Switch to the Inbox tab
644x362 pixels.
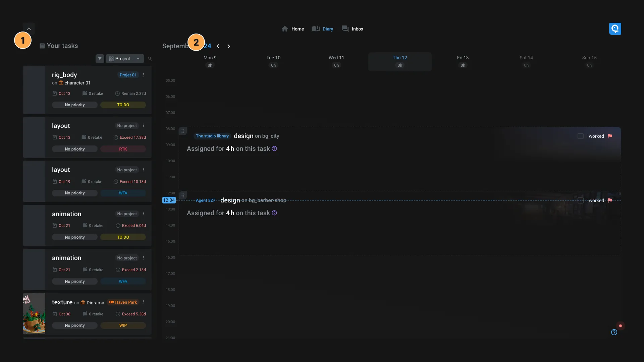click(x=353, y=29)
